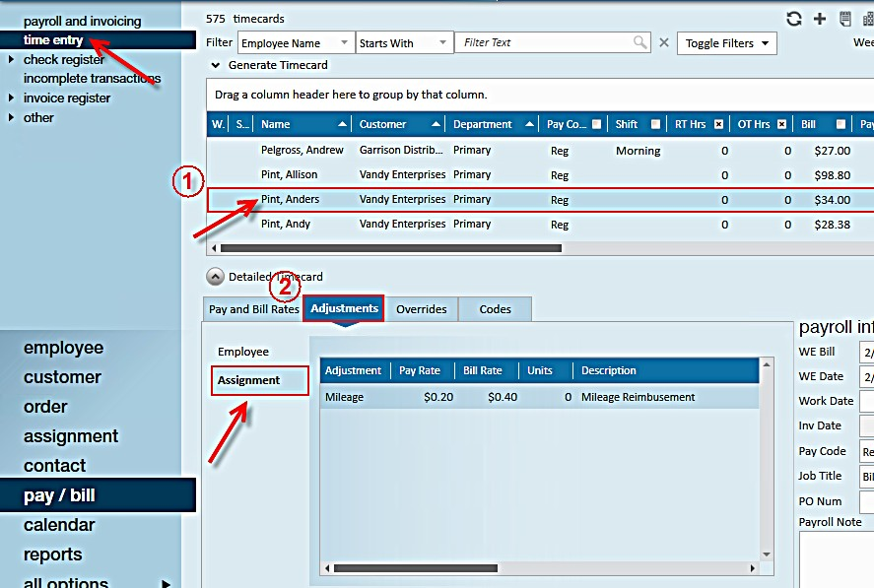Click adjustments grid scroll up arrow

pos(767,364)
